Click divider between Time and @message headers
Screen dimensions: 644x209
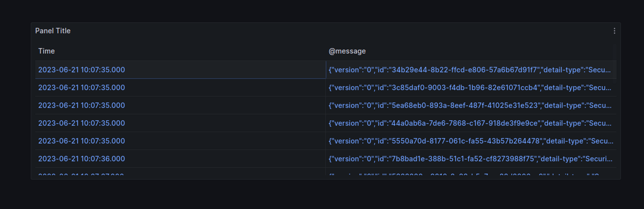[x=326, y=51]
